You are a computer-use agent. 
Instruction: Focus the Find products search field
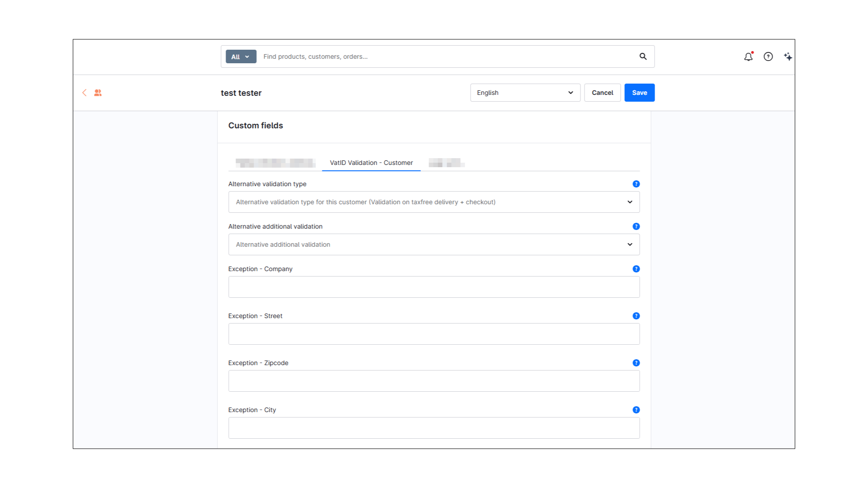coord(448,56)
